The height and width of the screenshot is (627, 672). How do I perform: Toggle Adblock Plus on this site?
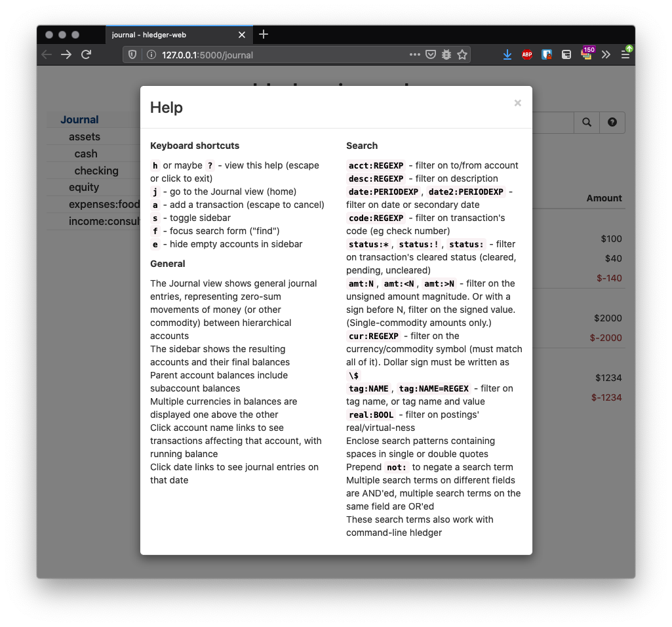click(x=526, y=55)
